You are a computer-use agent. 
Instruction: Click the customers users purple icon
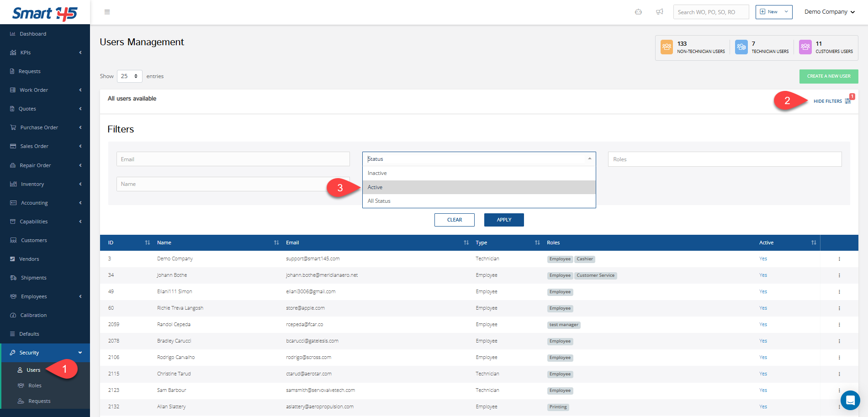tap(805, 47)
